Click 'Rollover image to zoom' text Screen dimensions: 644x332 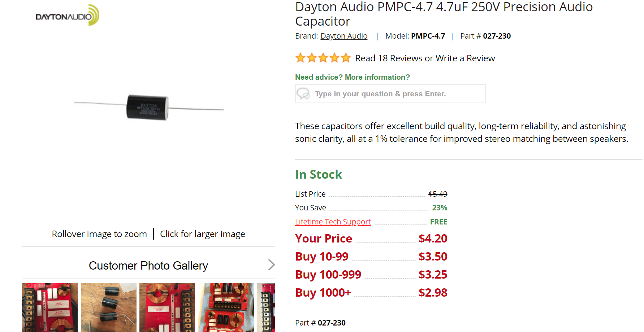click(99, 234)
